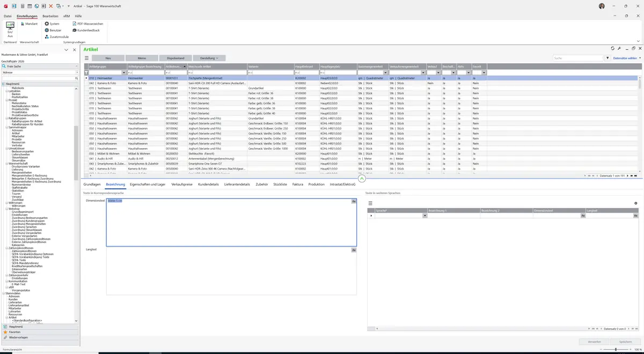Switch to the Stückliste tab
Screen dimensions: 644x354
point(280,184)
